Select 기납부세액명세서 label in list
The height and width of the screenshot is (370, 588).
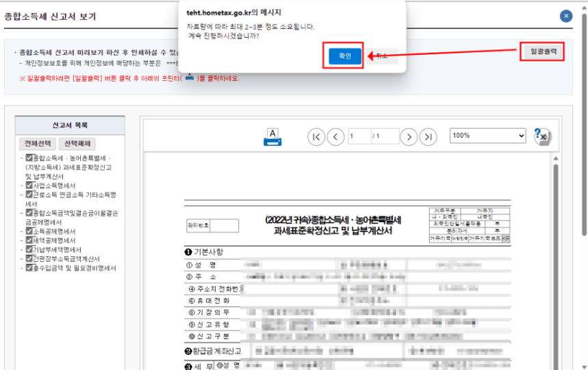tap(57, 250)
